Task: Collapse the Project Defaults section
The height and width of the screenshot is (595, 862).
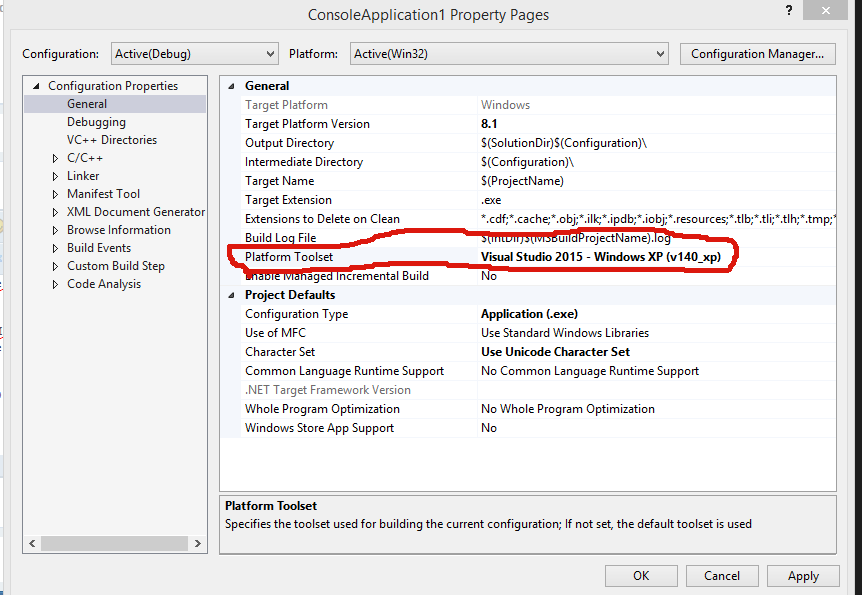Action: 233,295
